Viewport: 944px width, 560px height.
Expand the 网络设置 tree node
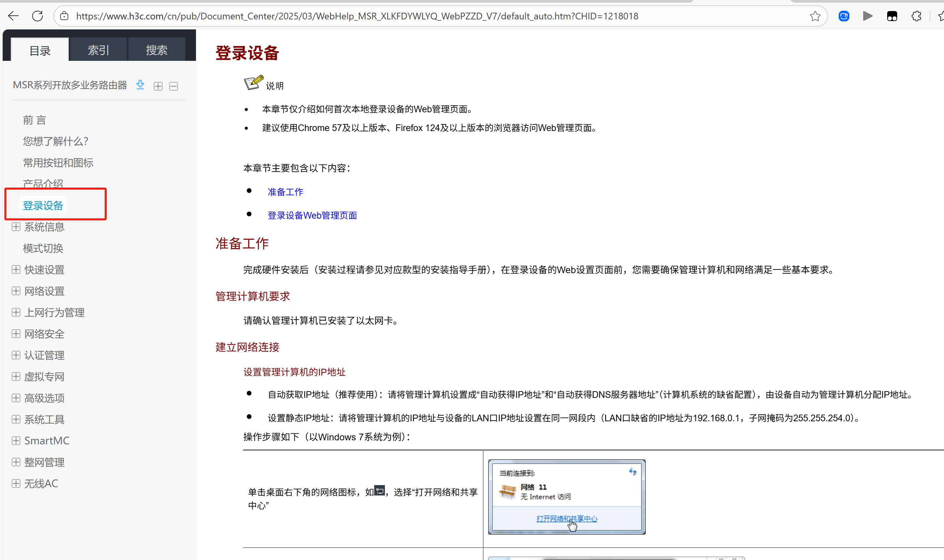point(16,291)
